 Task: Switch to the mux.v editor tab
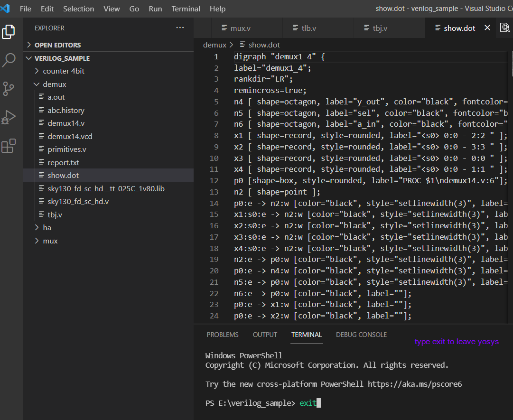point(247,28)
